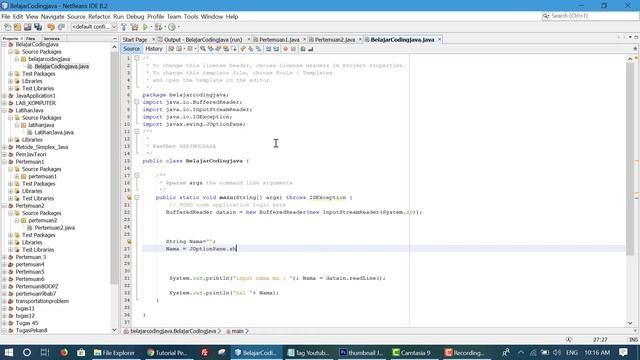Open the Debug menu
This screenshot has width=640, height=360.
point(135,17)
